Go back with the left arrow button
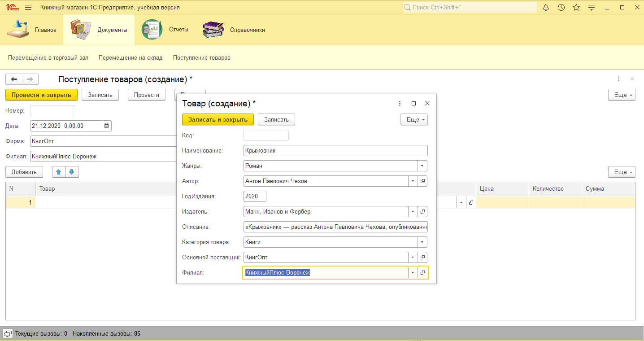644x341 pixels. [14, 79]
